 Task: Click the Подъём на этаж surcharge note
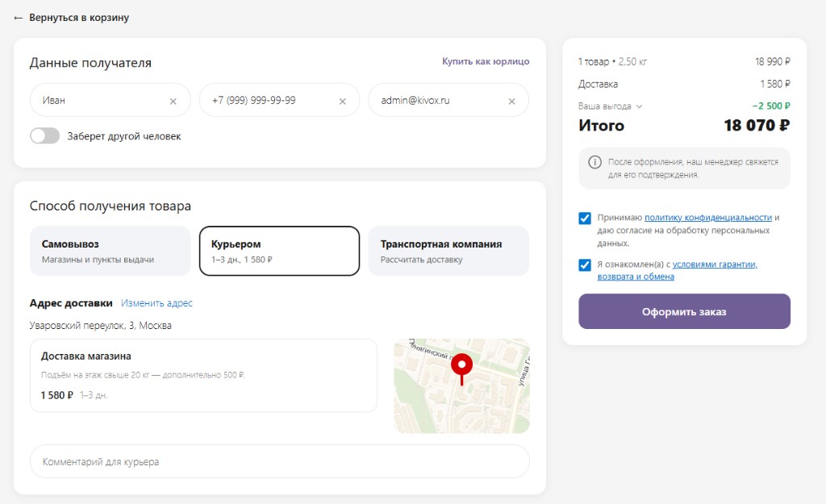pos(144,375)
